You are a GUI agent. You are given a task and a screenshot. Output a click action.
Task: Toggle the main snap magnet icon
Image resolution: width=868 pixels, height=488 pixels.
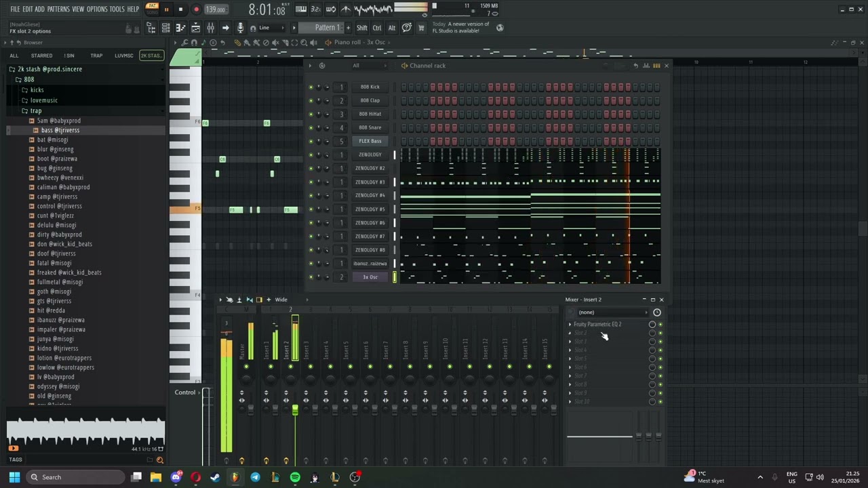[253, 28]
